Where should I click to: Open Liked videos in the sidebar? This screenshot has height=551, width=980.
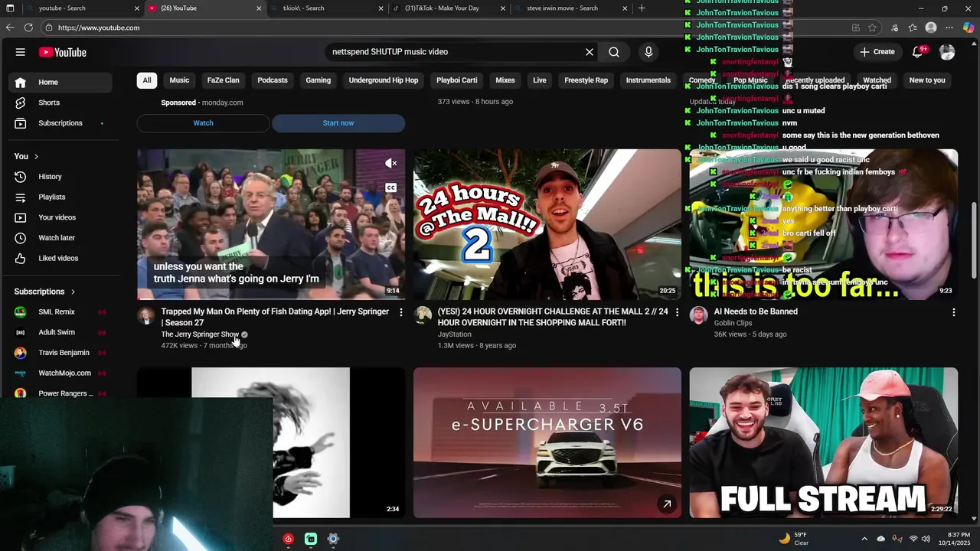tap(60, 258)
